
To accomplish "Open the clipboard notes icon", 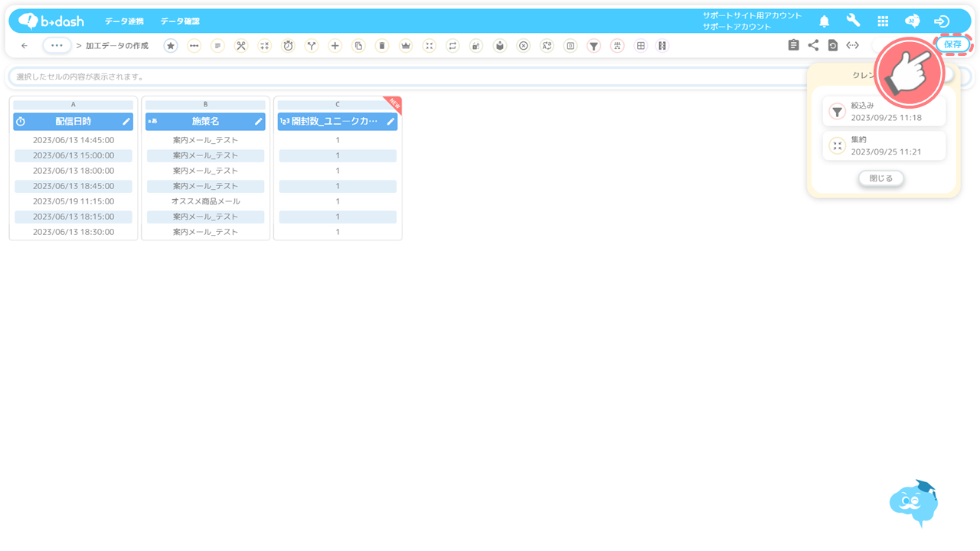I will coord(793,46).
